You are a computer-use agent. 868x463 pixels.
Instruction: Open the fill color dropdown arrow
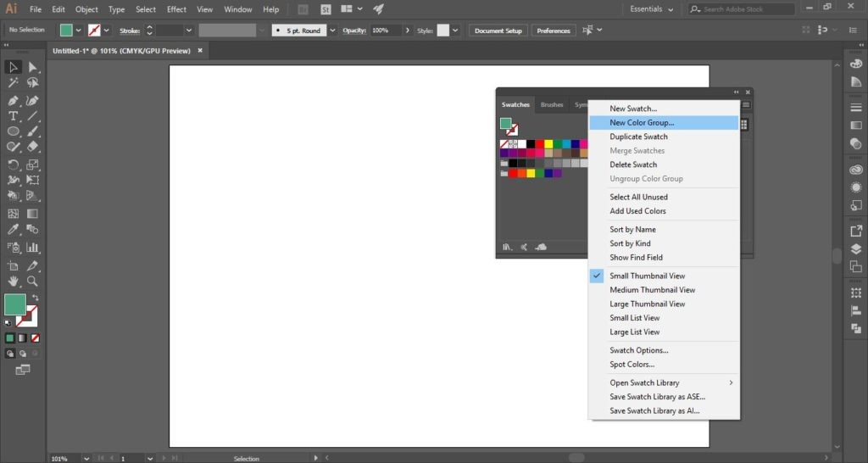click(78, 31)
